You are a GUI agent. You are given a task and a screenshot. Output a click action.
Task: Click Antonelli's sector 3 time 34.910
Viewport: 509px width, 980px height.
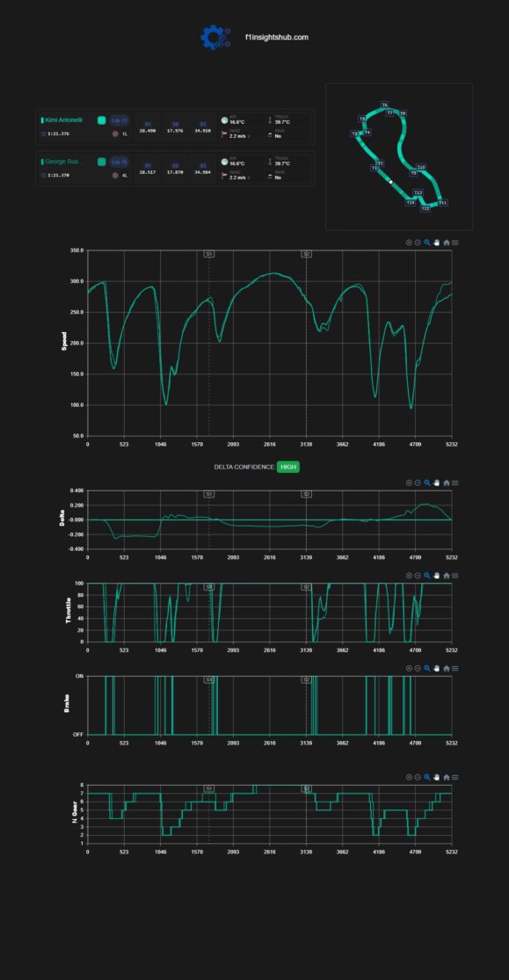click(202, 131)
